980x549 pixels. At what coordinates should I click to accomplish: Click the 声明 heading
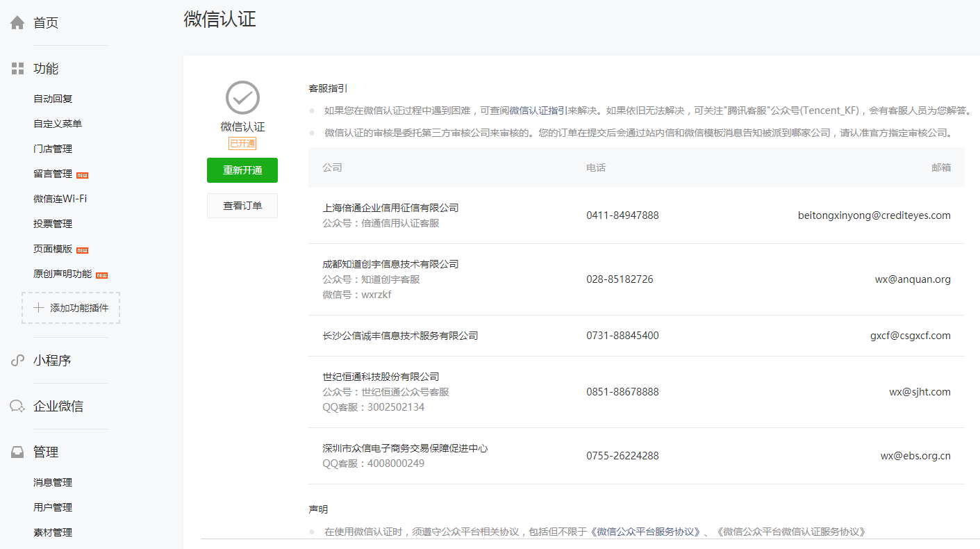point(318,509)
